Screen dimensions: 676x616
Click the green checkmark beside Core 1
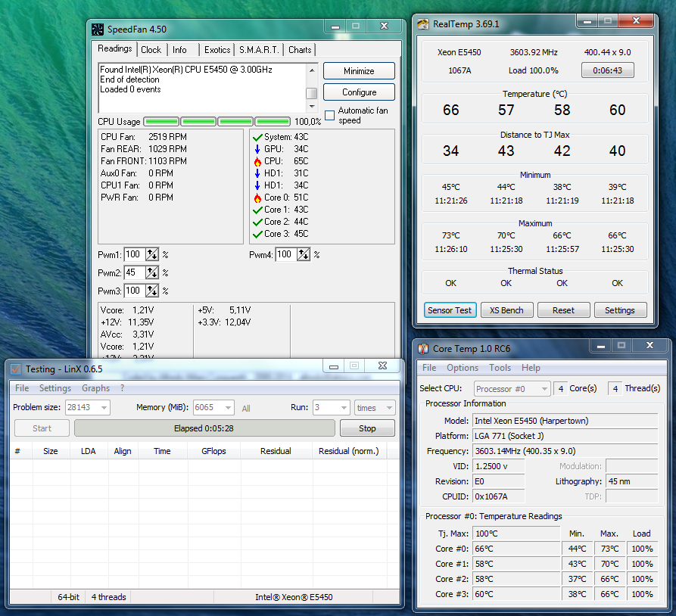pos(257,210)
